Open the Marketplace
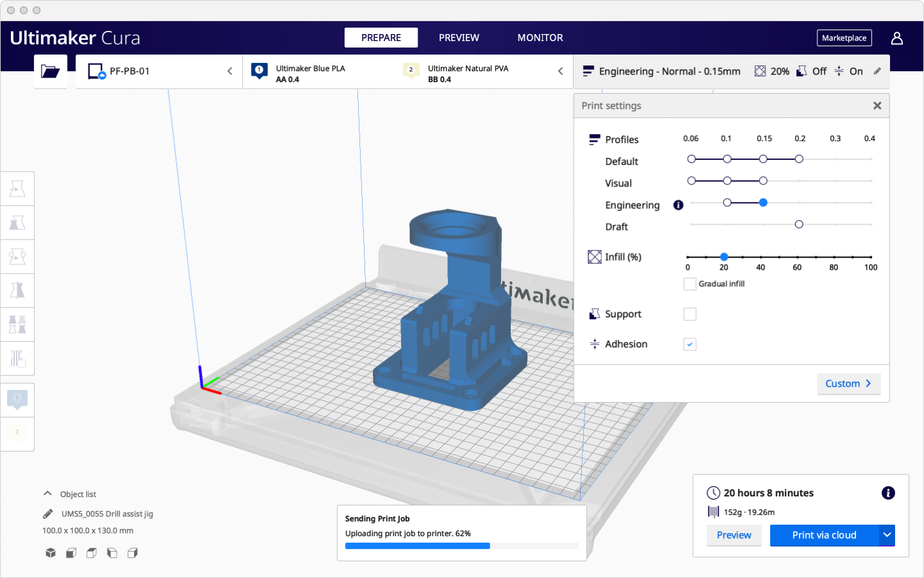This screenshot has height=578, width=924. [844, 38]
